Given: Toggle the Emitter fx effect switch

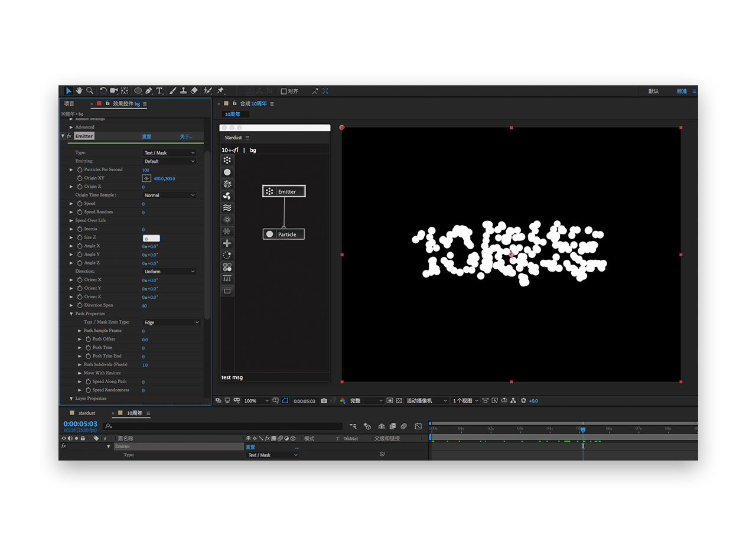Looking at the screenshot, I should point(69,136).
